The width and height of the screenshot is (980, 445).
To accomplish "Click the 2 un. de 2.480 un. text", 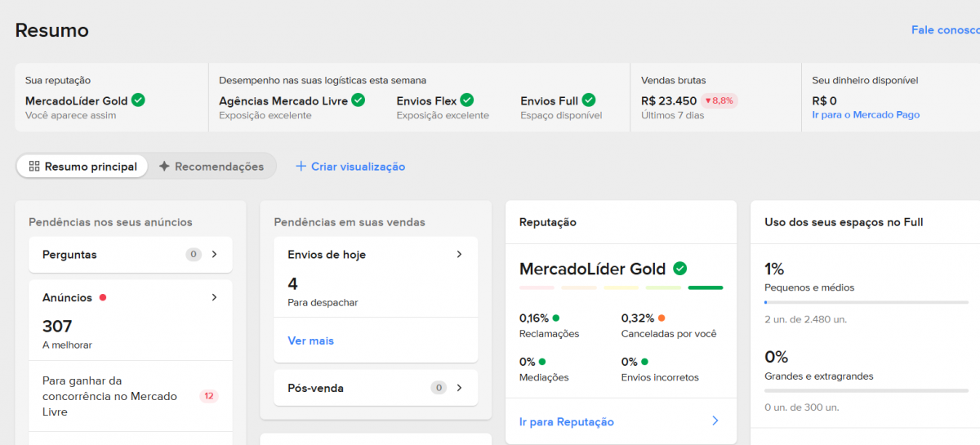I will pyautogui.click(x=804, y=318).
